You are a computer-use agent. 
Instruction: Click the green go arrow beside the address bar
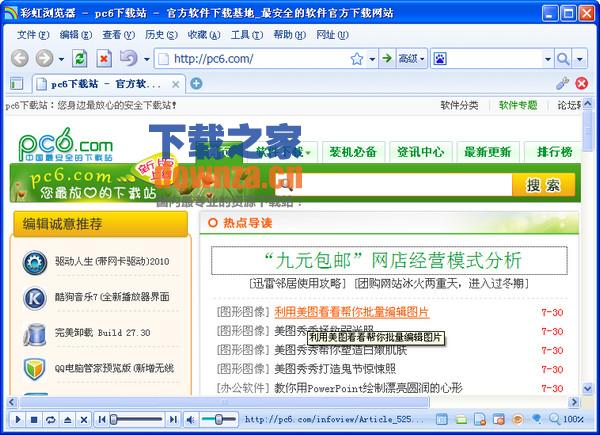click(387, 59)
